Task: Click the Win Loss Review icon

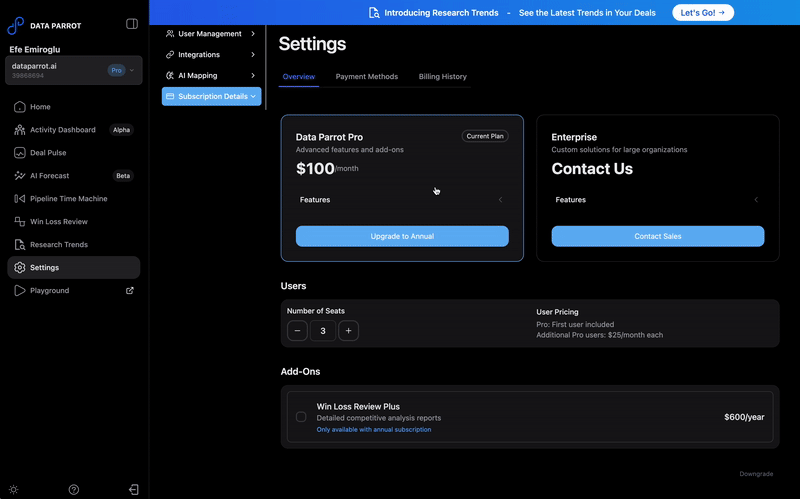Action: [19, 221]
